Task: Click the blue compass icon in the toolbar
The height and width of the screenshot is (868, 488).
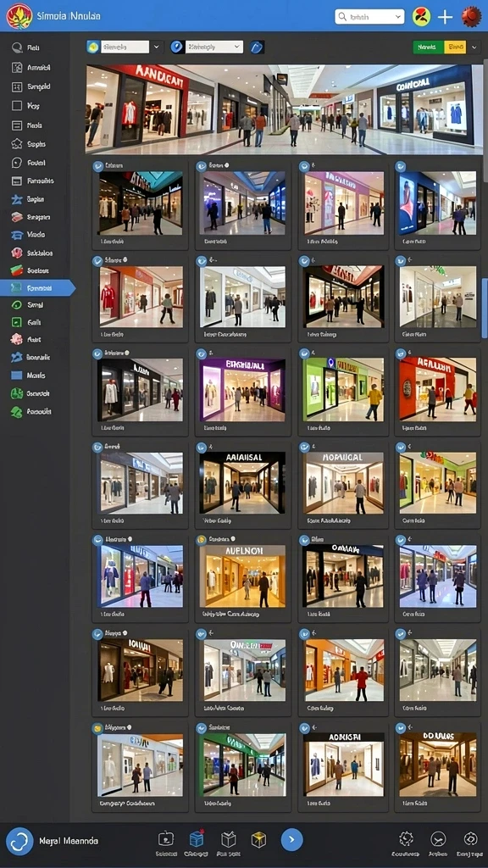Action: tap(177, 47)
